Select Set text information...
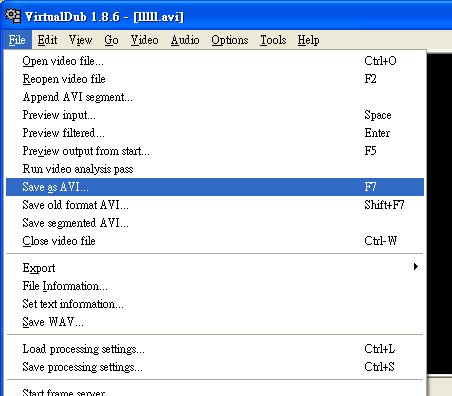This screenshot has height=396, width=452. tap(215, 304)
